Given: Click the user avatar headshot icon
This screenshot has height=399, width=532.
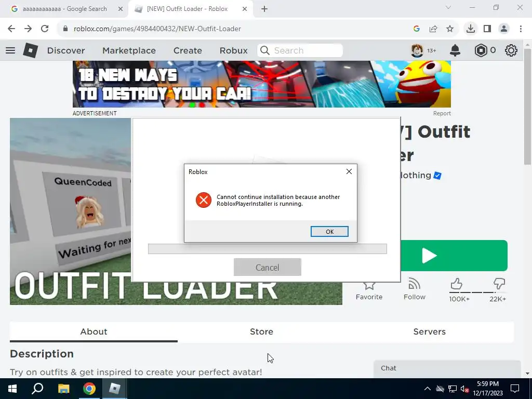Looking at the screenshot, I should point(417,50).
